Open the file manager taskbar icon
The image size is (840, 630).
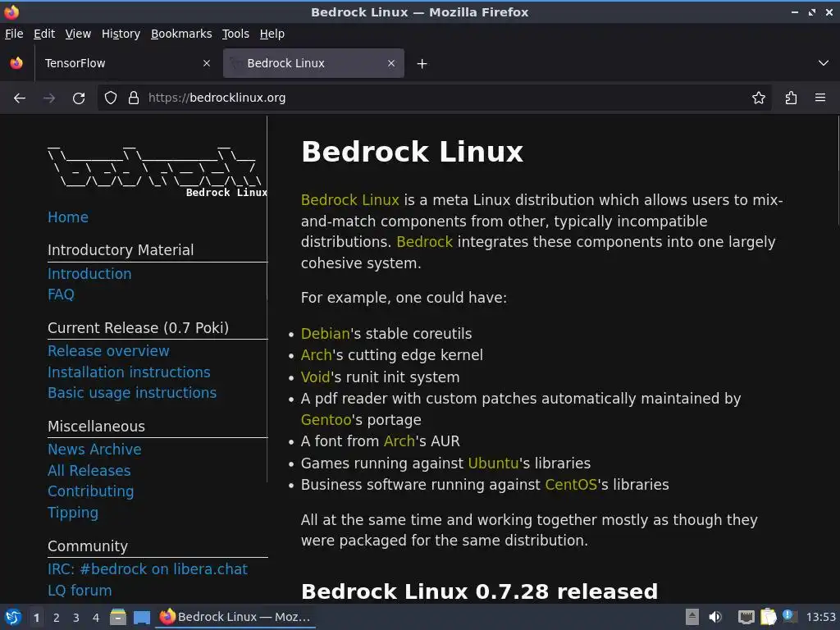tap(118, 617)
